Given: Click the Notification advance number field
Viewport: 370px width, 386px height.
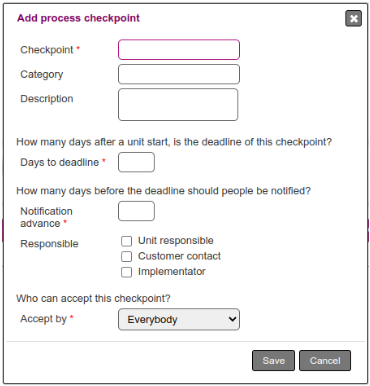Looking at the screenshot, I should click(x=136, y=211).
